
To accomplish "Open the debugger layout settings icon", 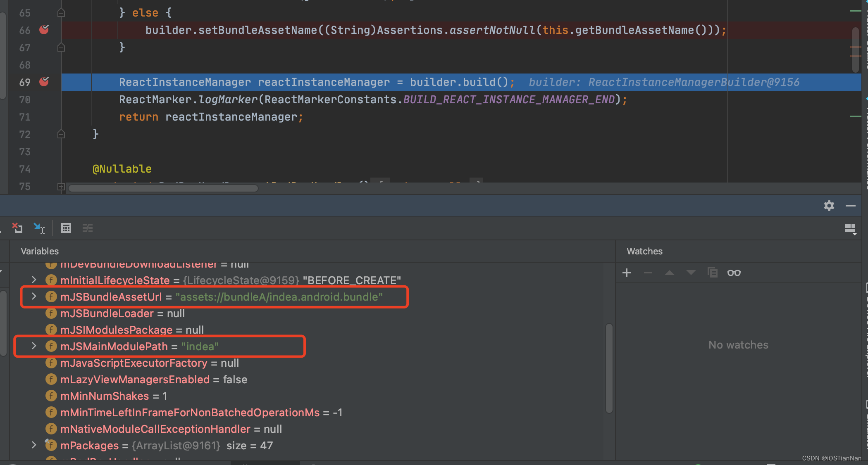I will (850, 228).
